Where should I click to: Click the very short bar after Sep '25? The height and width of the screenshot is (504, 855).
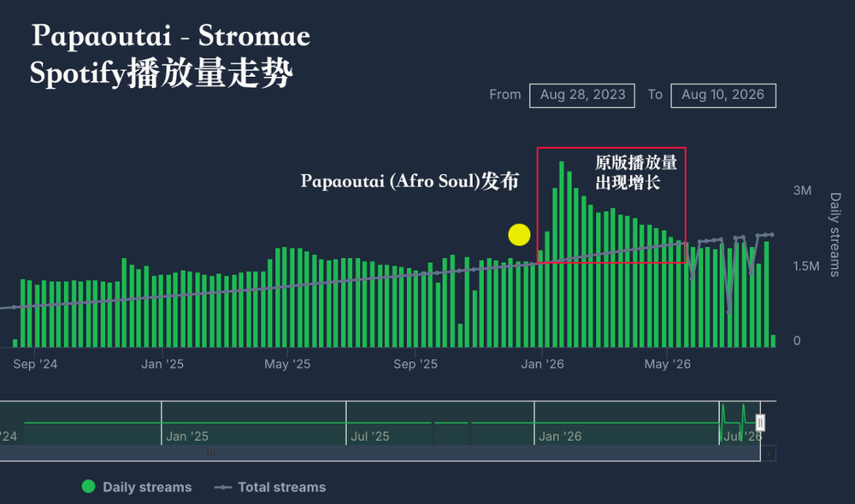pos(460,336)
